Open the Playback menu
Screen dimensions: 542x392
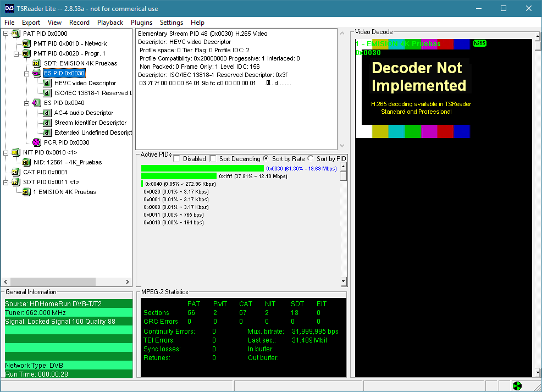(x=110, y=23)
